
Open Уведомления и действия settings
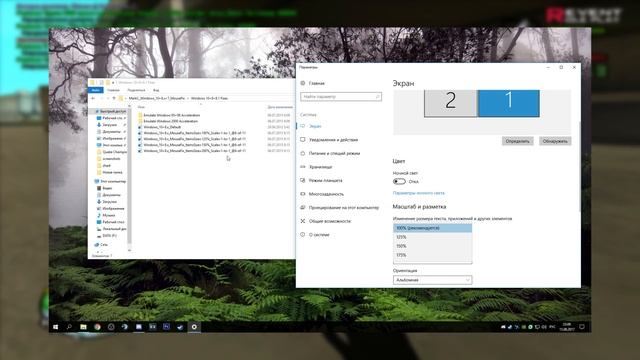coord(329,140)
